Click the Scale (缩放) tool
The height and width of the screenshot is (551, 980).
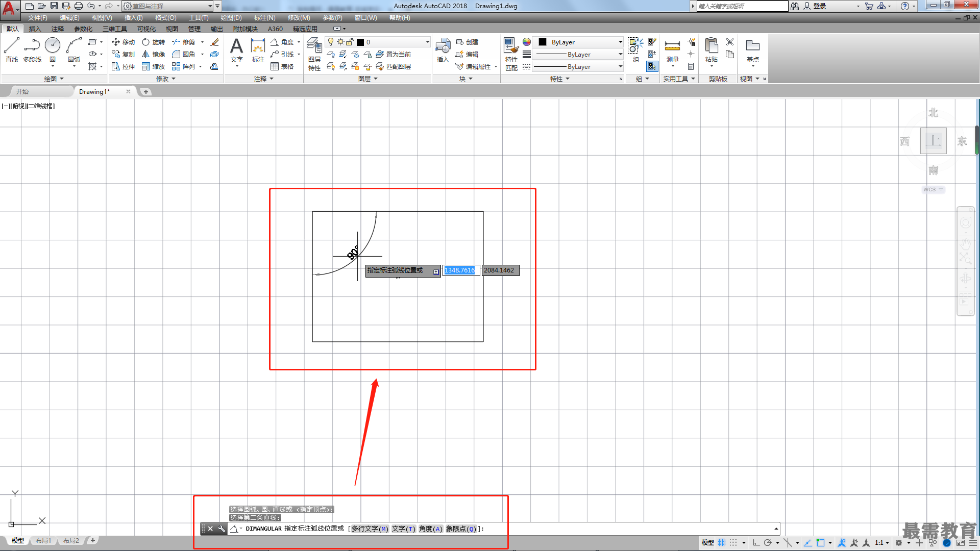pyautogui.click(x=153, y=66)
